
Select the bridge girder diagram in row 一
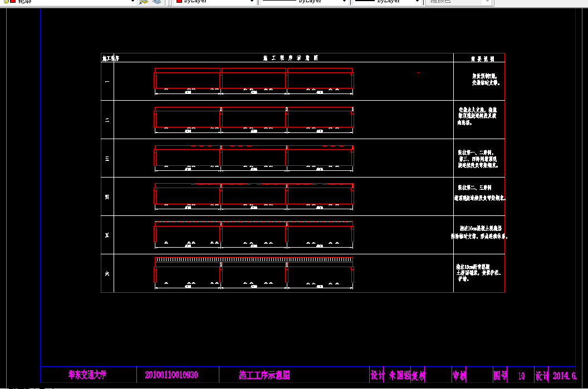254,81
